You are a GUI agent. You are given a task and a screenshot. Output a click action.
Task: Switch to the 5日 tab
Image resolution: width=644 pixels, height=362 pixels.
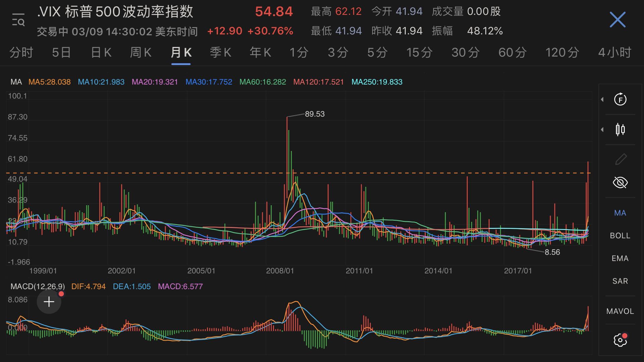[61, 53]
